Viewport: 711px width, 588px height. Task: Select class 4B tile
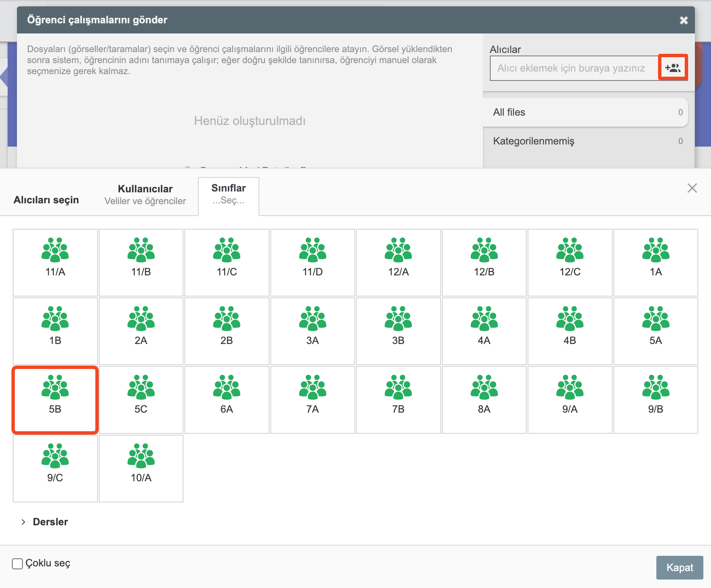click(570, 331)
